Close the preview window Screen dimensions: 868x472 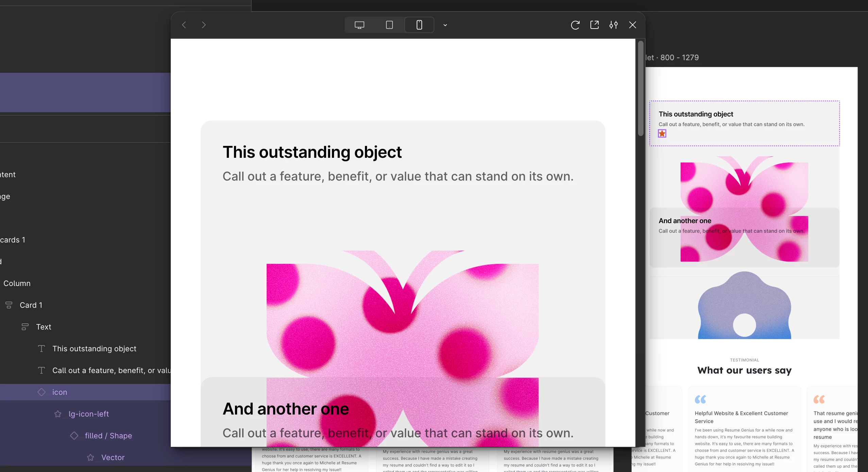(x=633, y=25)
